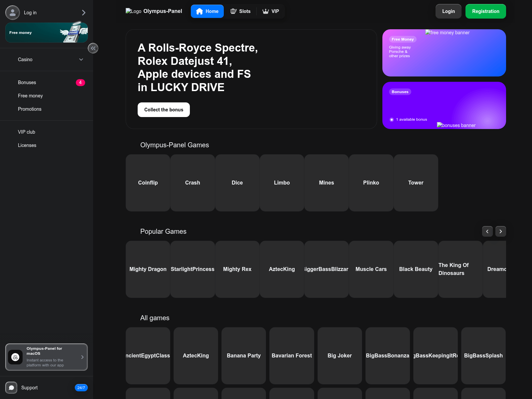Click the 24/7 support badge

coord(81,388)
